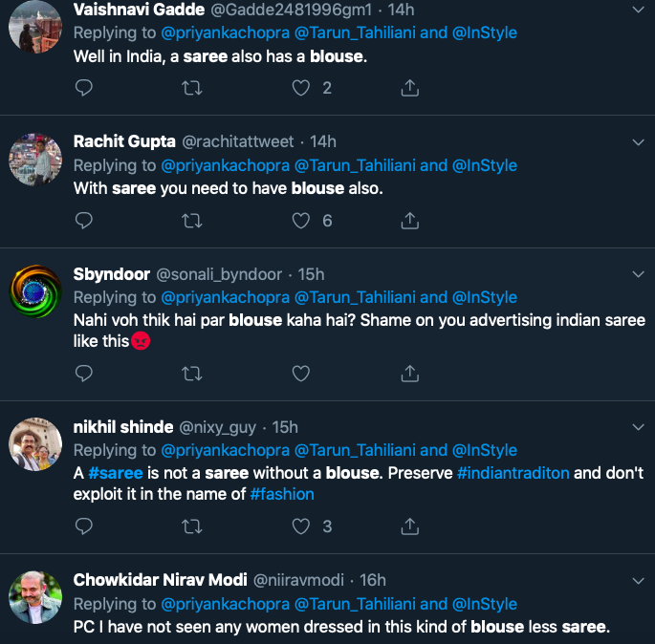The width and height of the screenshot is (655, 644).
Task: Open more options for Vaishnavi Gadde's tweet
Action: (639, 10)
